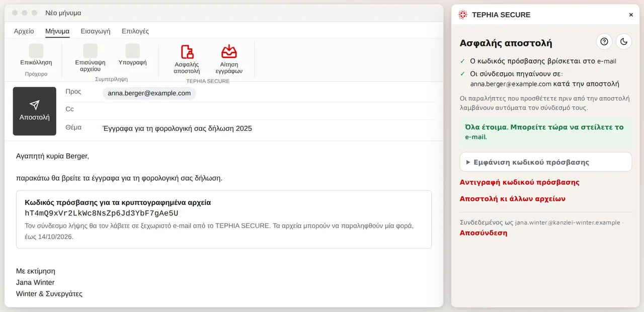Click Αποστολή κι άλλων αρχείων link
The image size is (644, 312).
tap(513, 199)
